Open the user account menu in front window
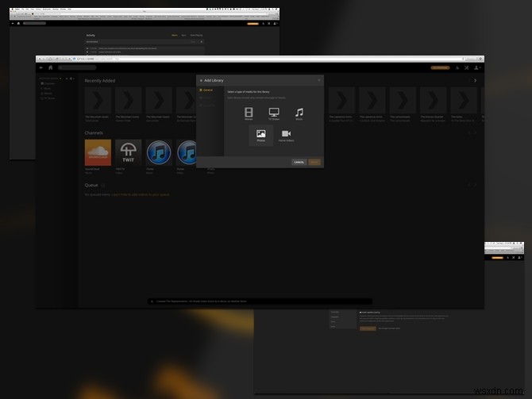Screen dimensions: 532x399 477,67
